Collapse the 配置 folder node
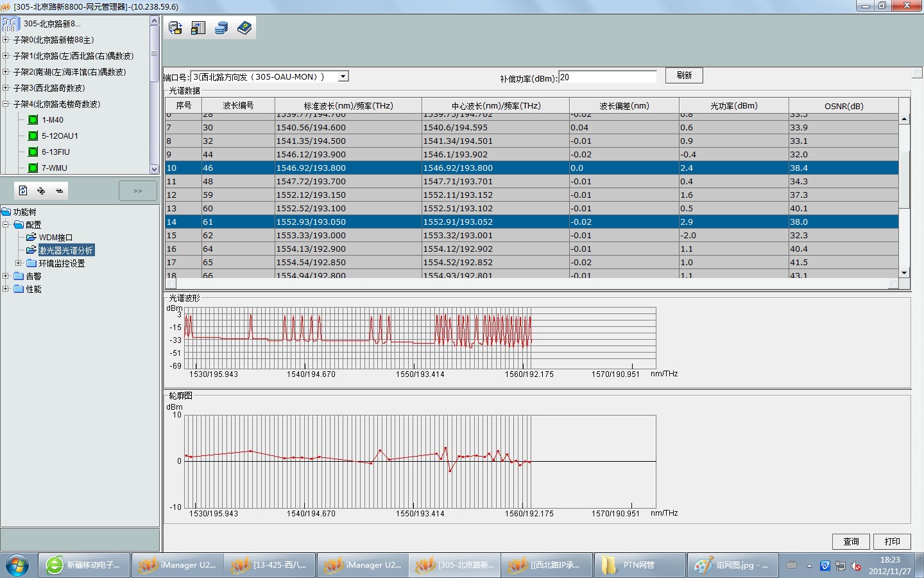The image size is (924, 578). 6,225
